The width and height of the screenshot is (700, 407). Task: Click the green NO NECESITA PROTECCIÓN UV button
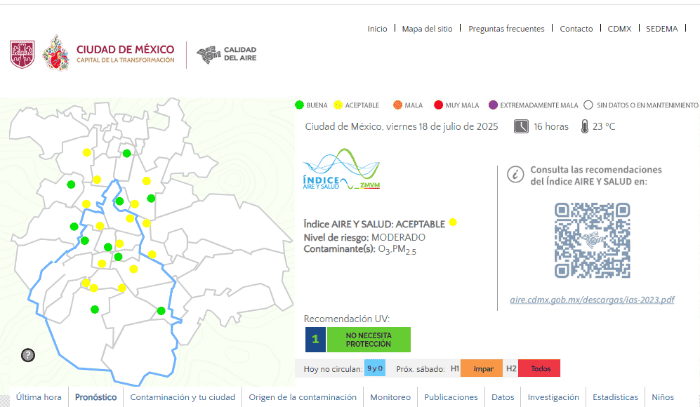pos(369,339)
